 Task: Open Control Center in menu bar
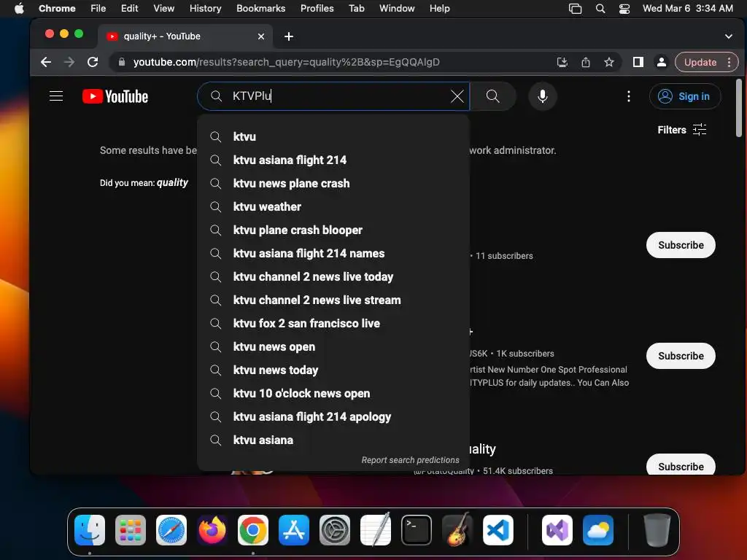[x=624, y=9]
